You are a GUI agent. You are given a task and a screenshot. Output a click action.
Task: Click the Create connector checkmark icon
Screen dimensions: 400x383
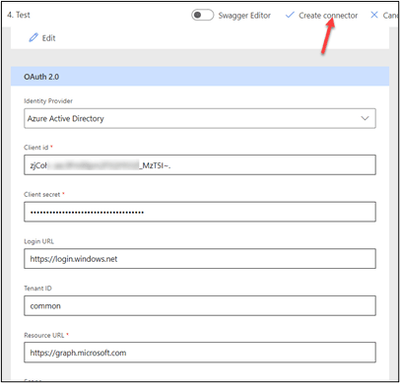290,15
